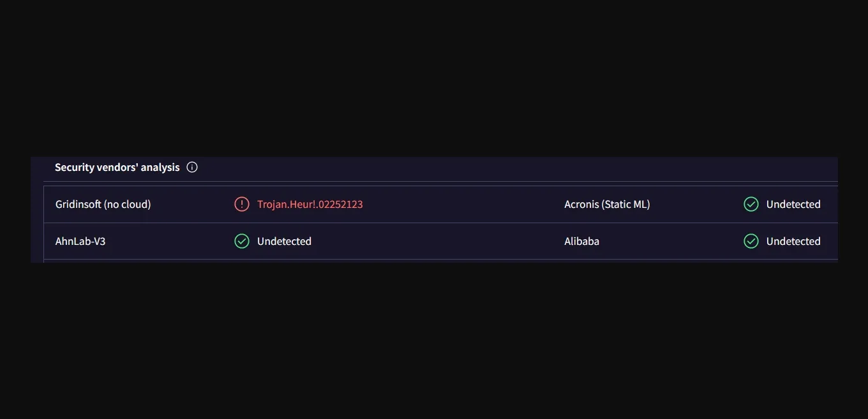Click the "(Static ML)" text after Acronis
Image resolution: width=868 pixels, height=419 pixels.
pyautogui.click(x=625, y=204)
